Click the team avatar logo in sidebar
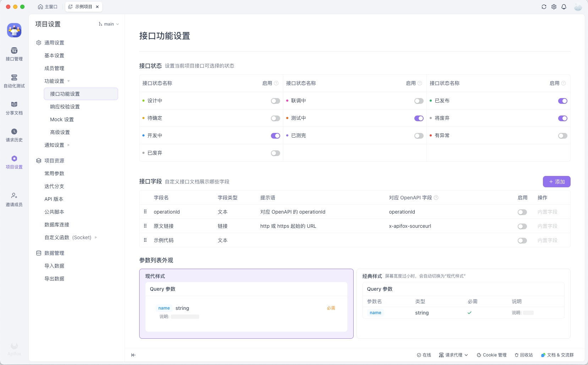The image size is (588, 365). pos(14,30)
